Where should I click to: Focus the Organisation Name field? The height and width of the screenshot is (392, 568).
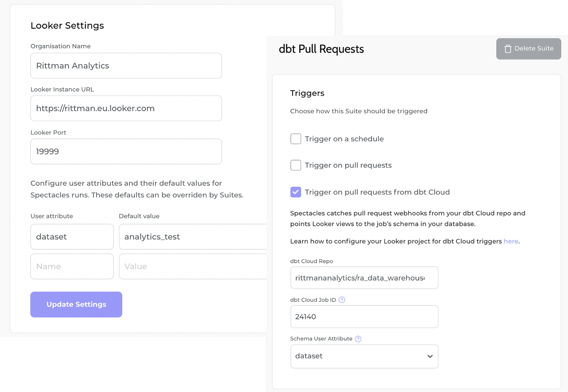(x=126, y=66)
